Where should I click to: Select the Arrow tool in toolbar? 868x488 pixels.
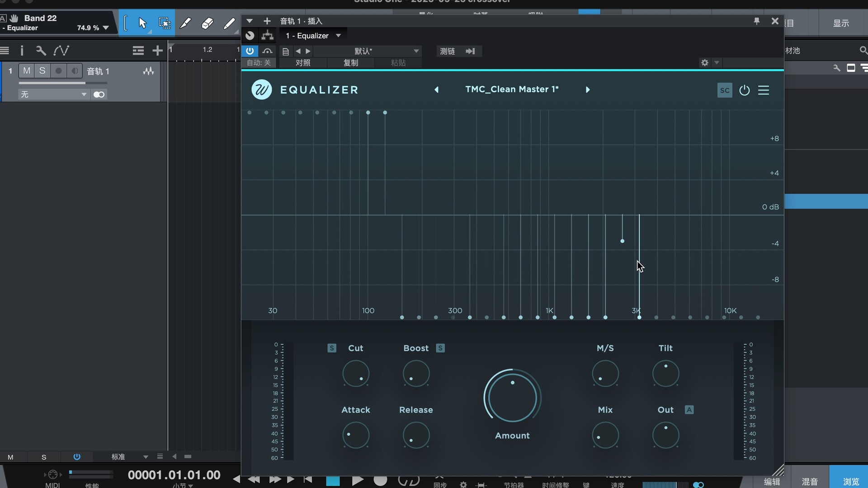(x=142, y=23)
